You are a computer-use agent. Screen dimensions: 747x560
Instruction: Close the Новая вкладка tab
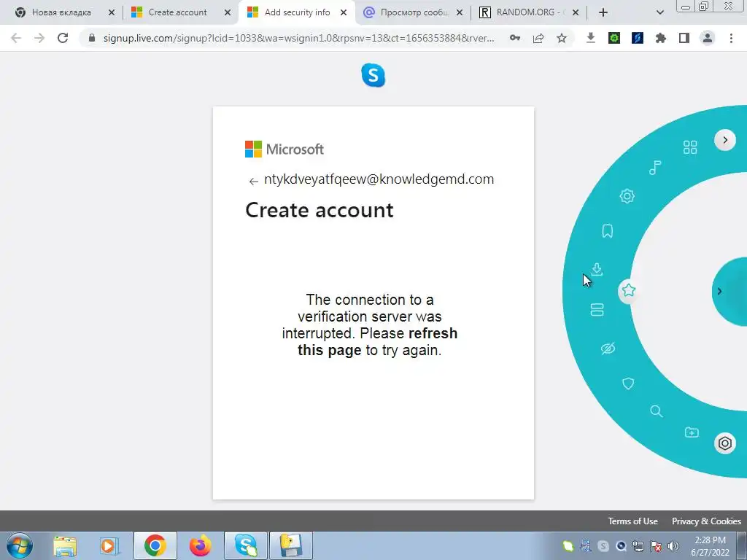point(111,12)
